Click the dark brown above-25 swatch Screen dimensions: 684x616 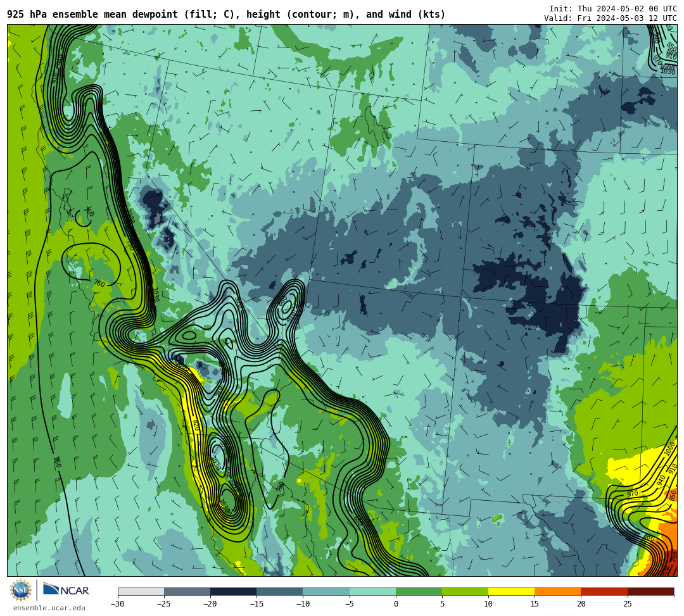(651, 591)
